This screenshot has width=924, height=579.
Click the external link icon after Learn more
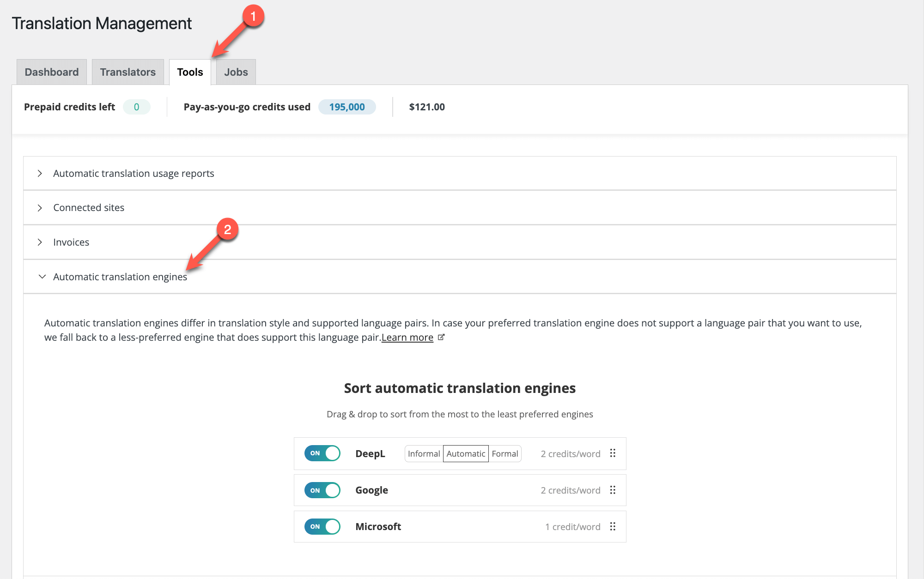point(441,337)
